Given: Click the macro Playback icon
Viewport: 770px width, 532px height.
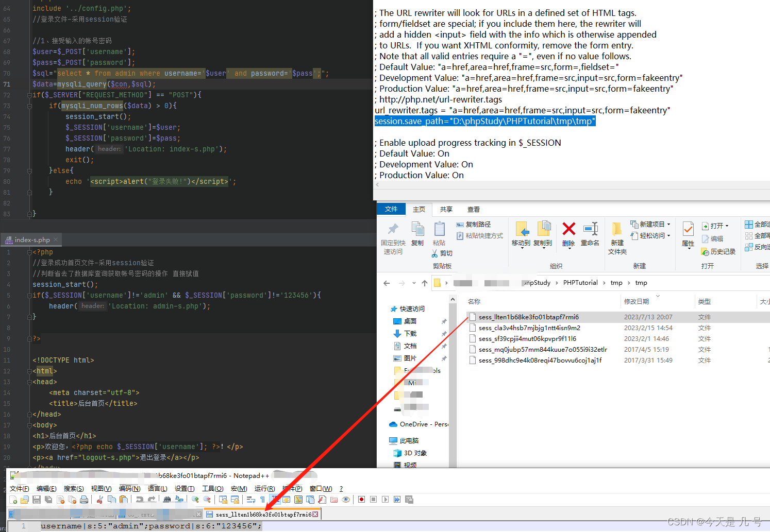Looking at the screenshot, I should pyautogui.click(x=385, y=500).
